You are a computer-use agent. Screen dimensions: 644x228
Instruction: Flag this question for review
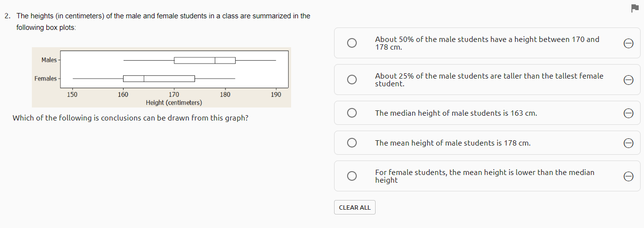[x=634, y=8]
